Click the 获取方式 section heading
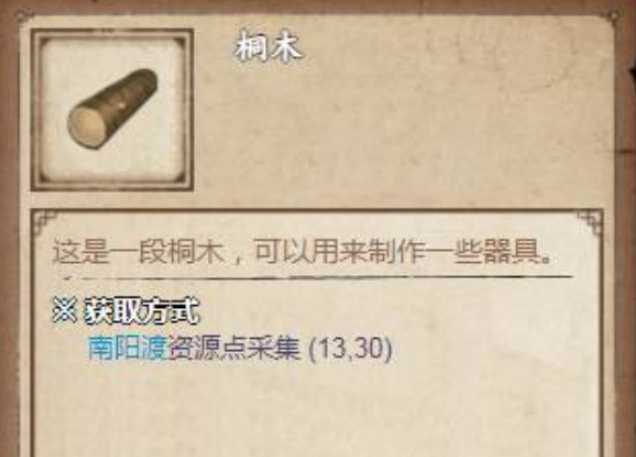The height and width of the screenshot is (457, 636). coord(142,311)
